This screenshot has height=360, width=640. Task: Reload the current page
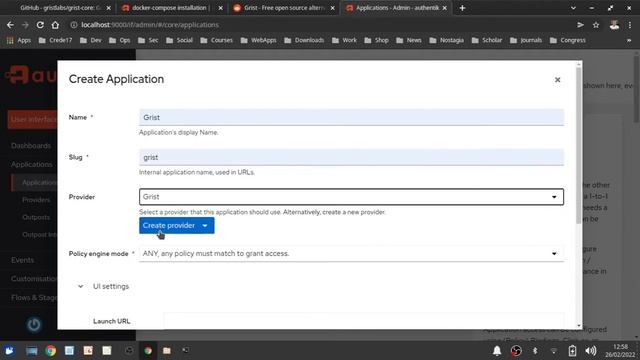pyautogui.click(x=40, y=25)
